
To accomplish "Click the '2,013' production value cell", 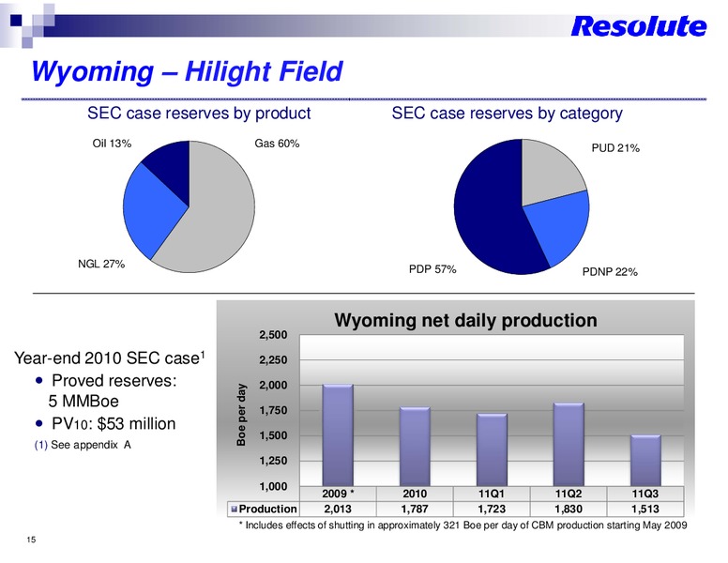I will pos(338,510).
